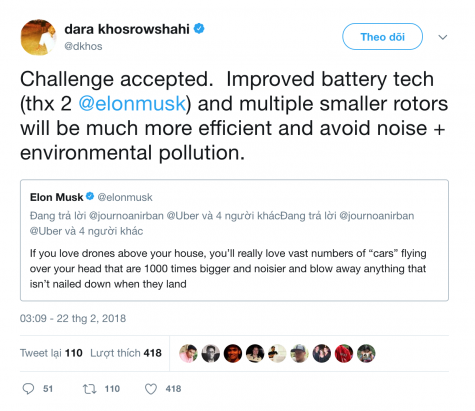Viewport: 475px width, 411px height.
Task: Like the tweet with the heart icon
Action: click(x=151, y=389)
